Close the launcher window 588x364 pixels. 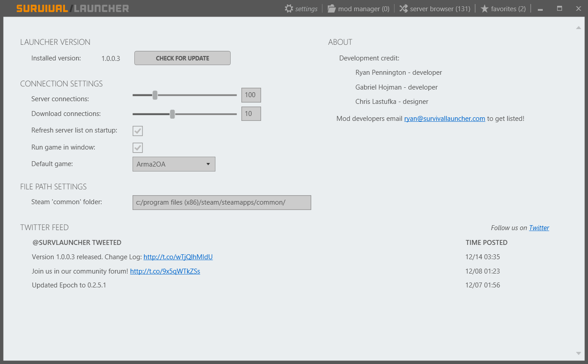coord(578,9)
